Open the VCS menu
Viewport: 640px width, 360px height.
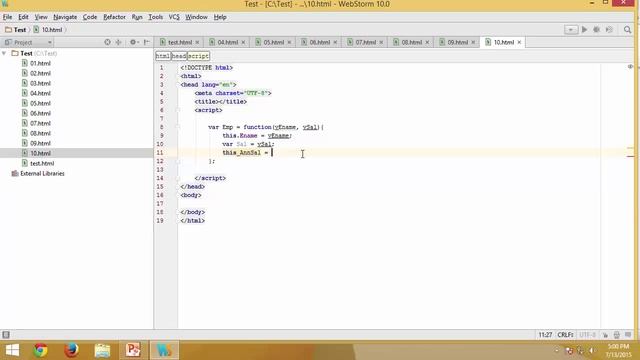tap(174, 17)
